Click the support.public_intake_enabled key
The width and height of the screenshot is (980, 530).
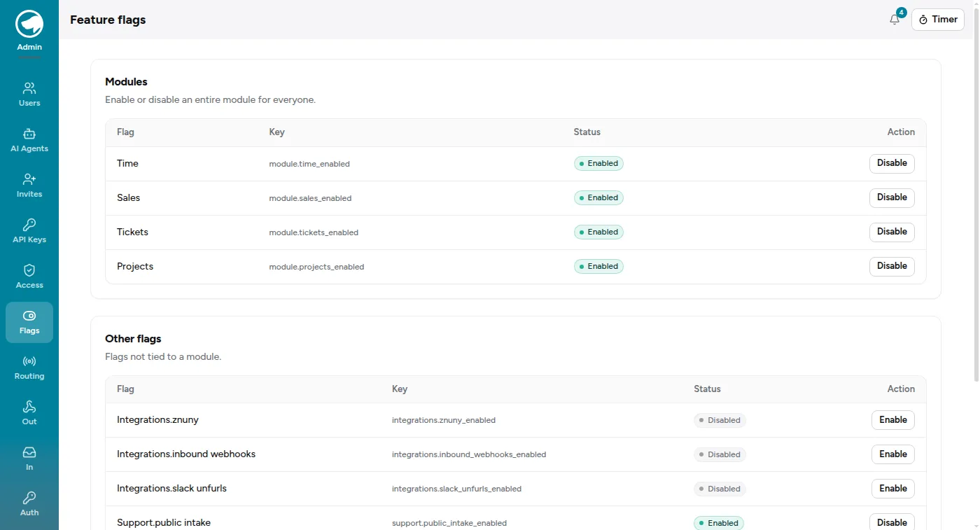(x=449, y=524)
